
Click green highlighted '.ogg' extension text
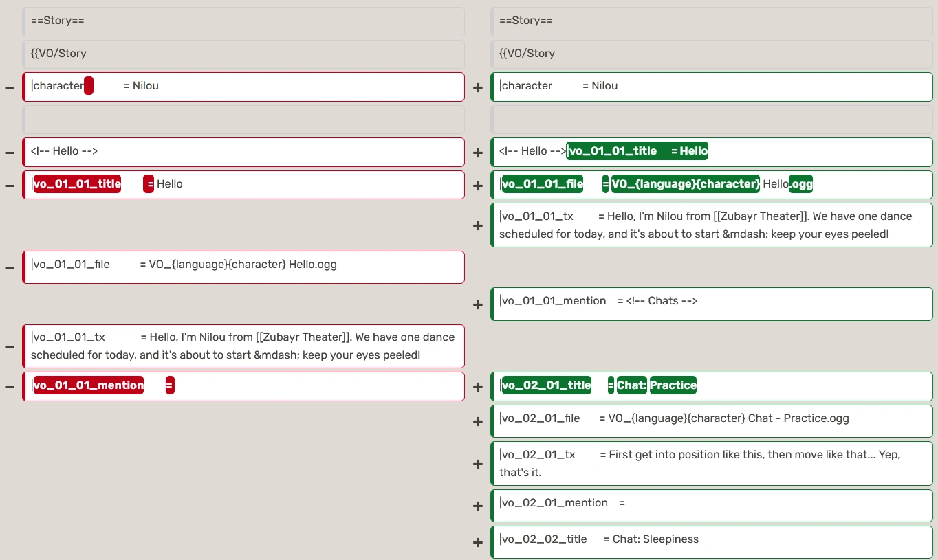[801, 184]
